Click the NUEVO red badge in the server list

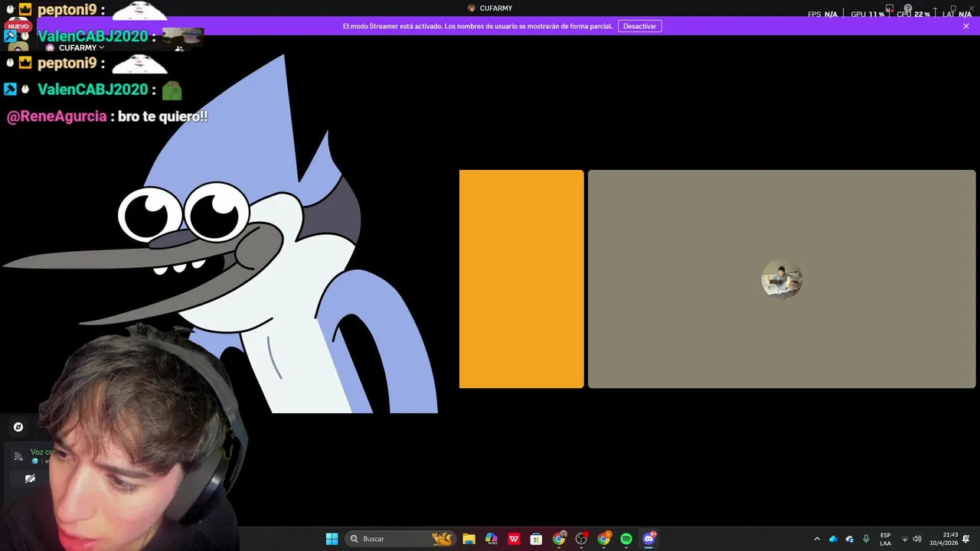(x=18, y=26)
